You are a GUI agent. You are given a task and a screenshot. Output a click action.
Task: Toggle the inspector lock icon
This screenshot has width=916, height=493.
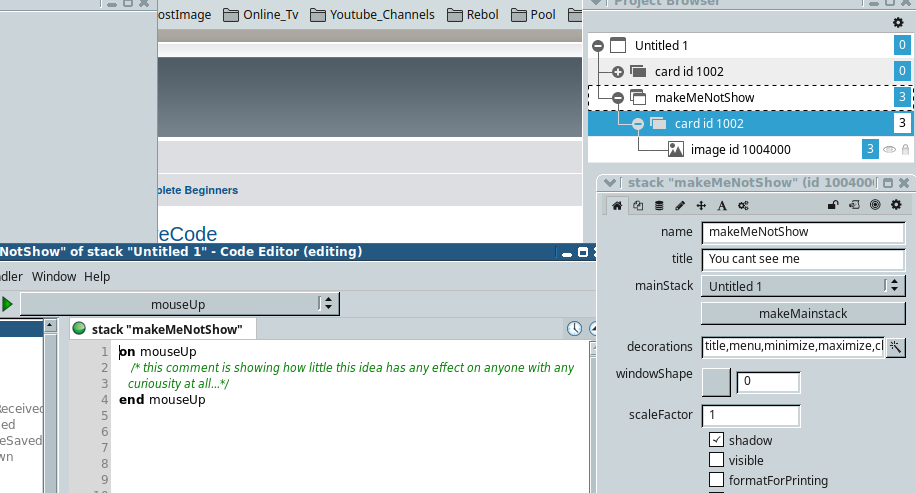click(x=833, y=205)
